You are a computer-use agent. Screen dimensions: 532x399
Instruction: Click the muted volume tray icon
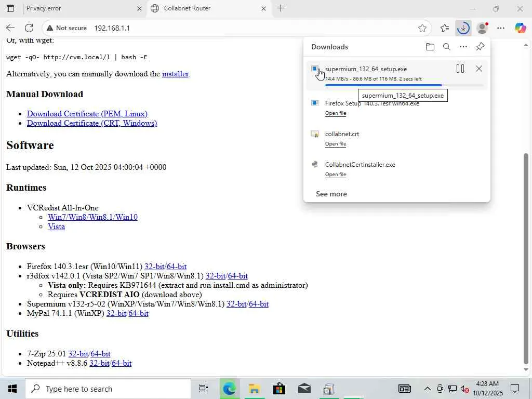(x=465, y=389)
